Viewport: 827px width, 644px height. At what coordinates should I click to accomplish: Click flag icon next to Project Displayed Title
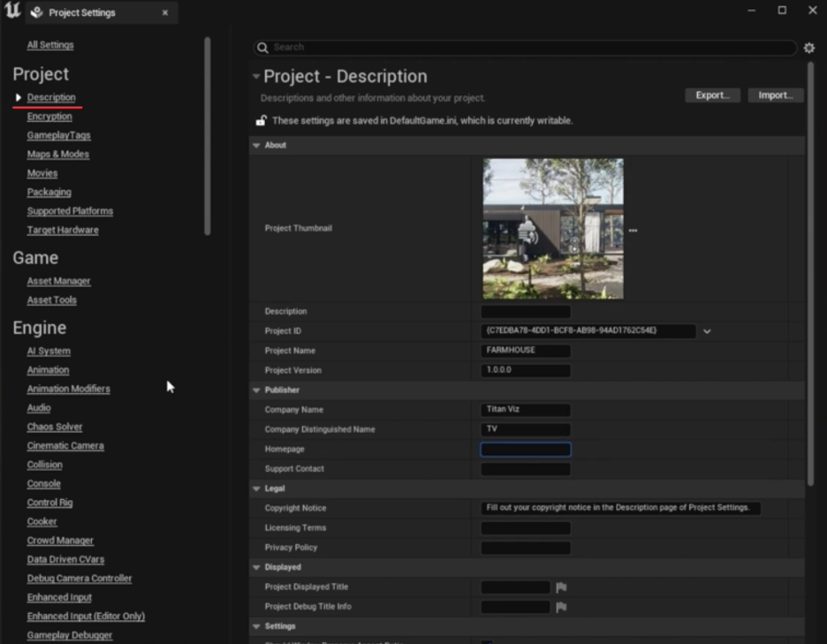pyautogui.click(x=561, y=587)
